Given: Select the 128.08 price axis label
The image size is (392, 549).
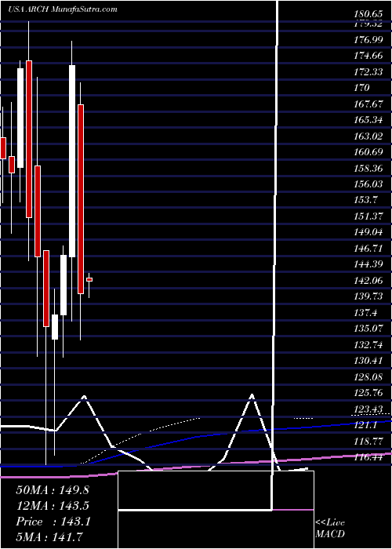Looking at the screenshot, I should [x=368, y=377].
